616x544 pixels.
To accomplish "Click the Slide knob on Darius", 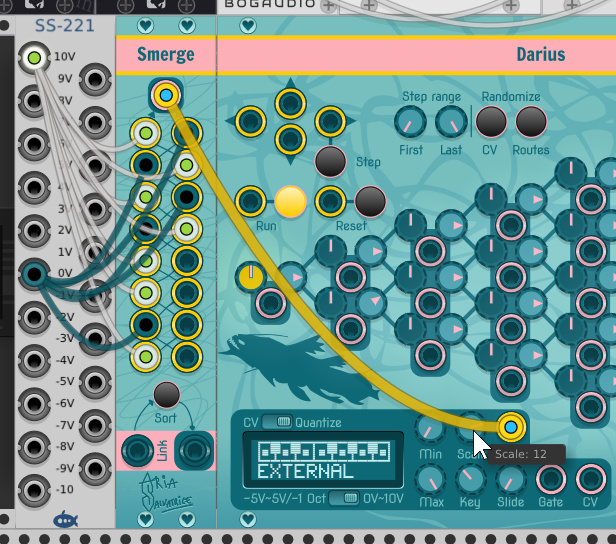I will [511, 479].
